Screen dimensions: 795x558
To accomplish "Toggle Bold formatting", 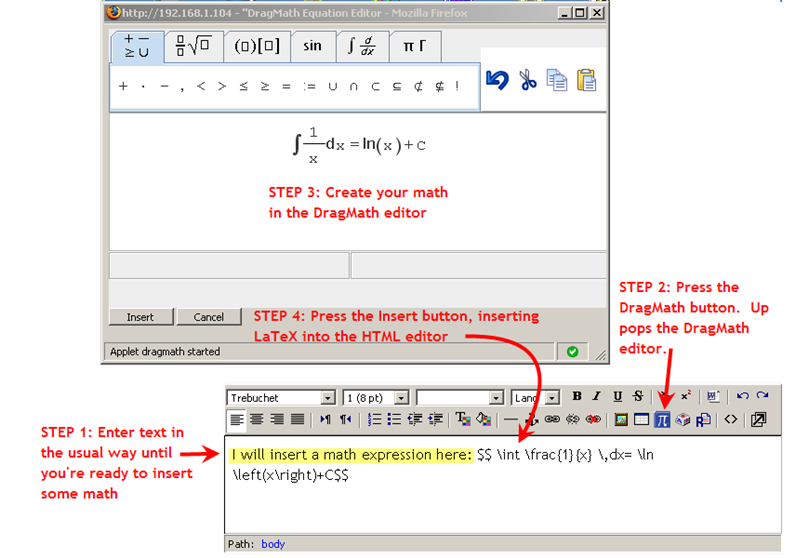I will (576, 396).
